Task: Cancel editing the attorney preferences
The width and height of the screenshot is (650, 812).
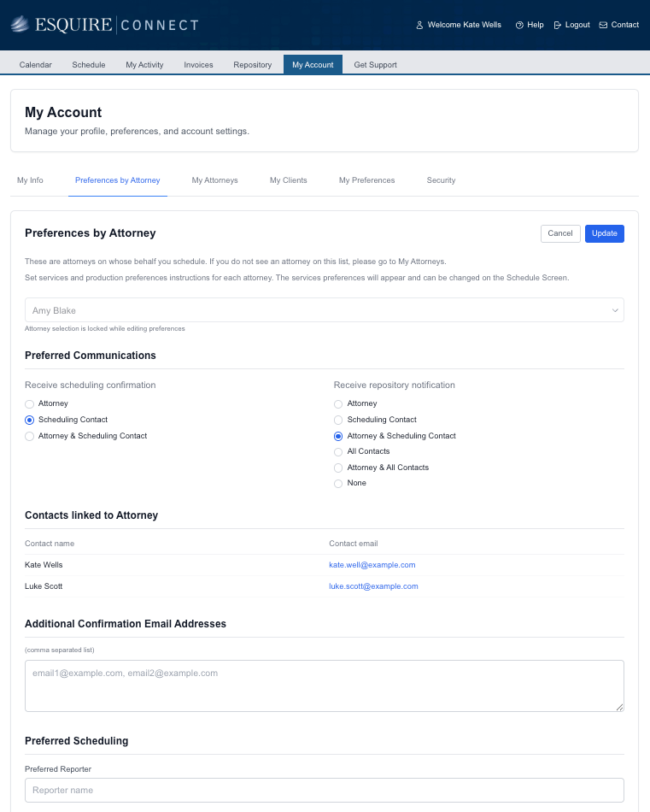Action: point(560,233)
